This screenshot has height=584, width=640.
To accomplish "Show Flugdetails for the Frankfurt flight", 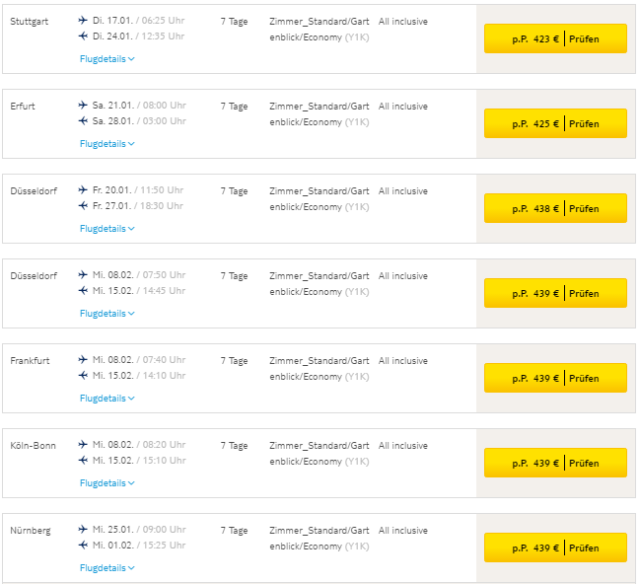I will click(x=106, y=398).
